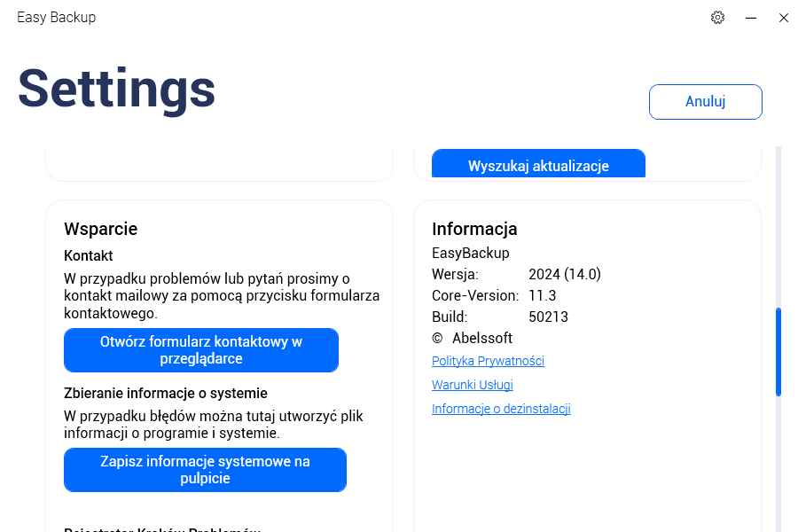
Task: Open Informacje o dezinstalacji link
Action: pyautogui.click(x=501, y=409)
